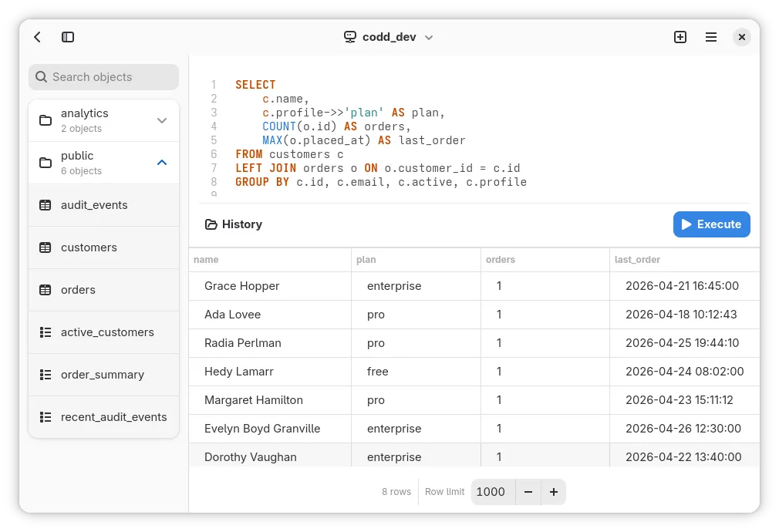The image size is (779, 532).
Task: Click the table icon beside orders
Action: (46, 290)
